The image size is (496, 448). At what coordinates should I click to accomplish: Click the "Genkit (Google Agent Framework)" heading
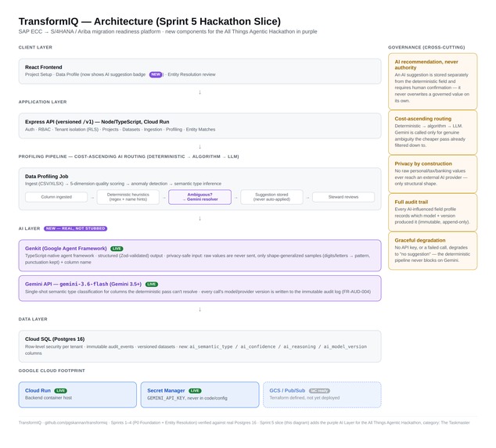coord(66,249)
